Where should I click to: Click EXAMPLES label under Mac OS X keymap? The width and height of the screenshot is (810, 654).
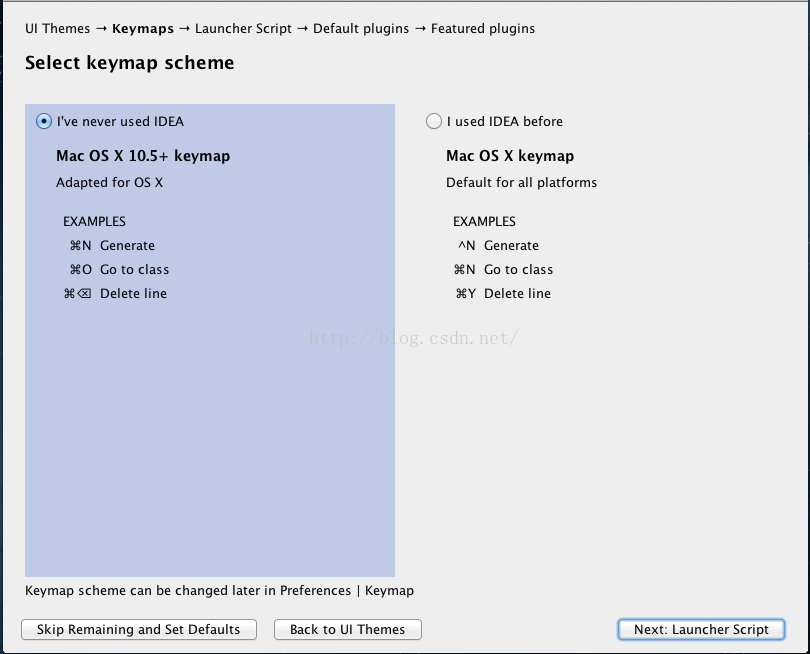pyautogui.click(x=485, y=222)
